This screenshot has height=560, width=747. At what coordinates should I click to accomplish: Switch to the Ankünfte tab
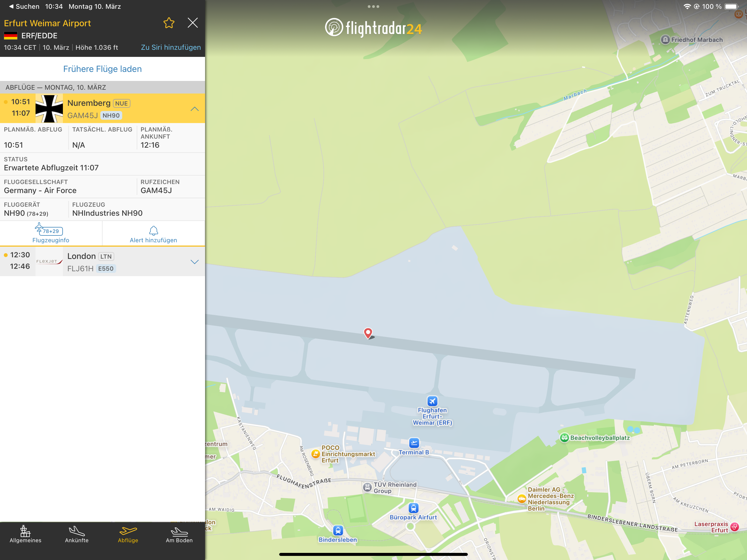pos(77,534)
